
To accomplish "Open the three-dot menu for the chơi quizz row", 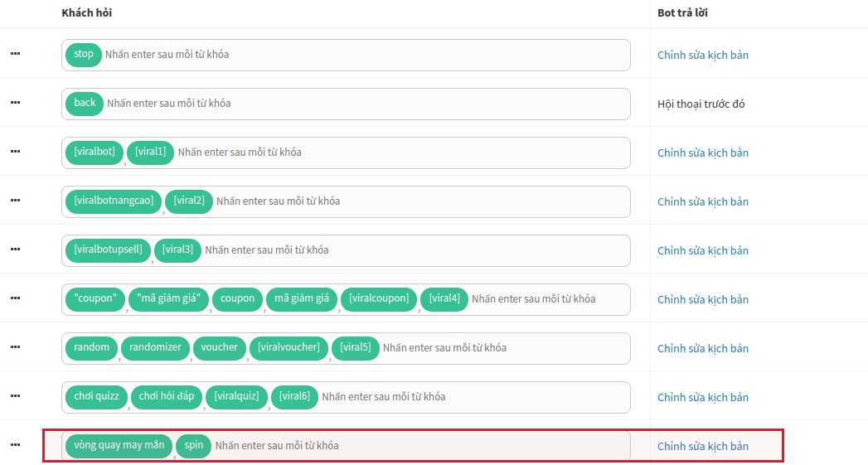I will point(15,396).
